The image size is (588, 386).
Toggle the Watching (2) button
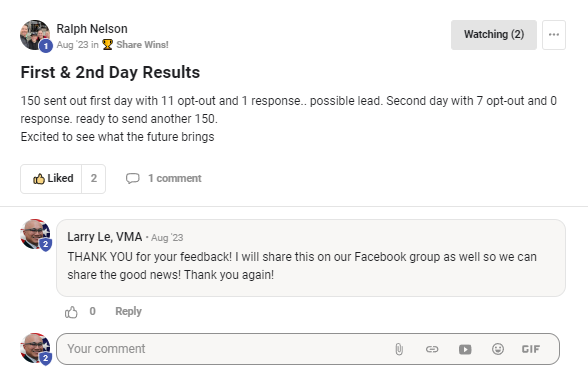point(494,35)
